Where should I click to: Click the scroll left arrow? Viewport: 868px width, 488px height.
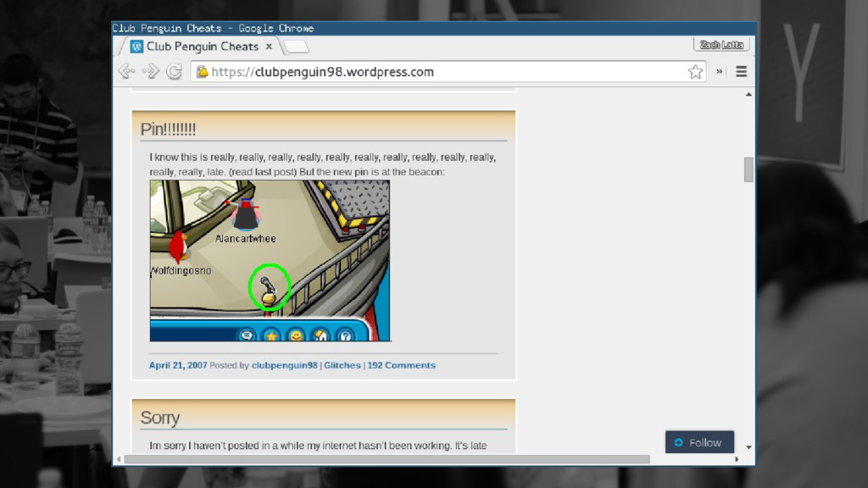tap(119, 459)
